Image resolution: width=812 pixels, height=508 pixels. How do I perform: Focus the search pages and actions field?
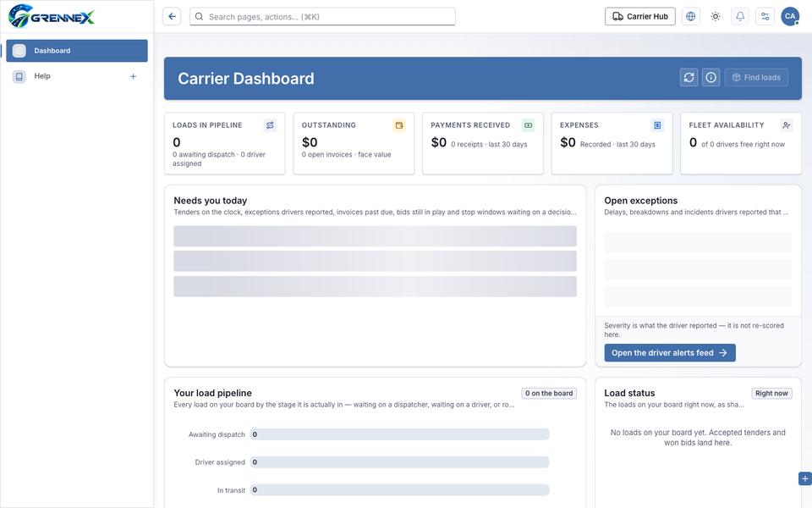click(322, 17)
